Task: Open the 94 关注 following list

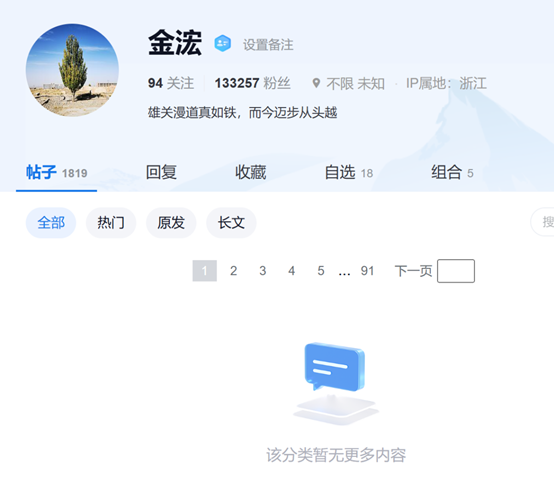Action: coord(171,83)
